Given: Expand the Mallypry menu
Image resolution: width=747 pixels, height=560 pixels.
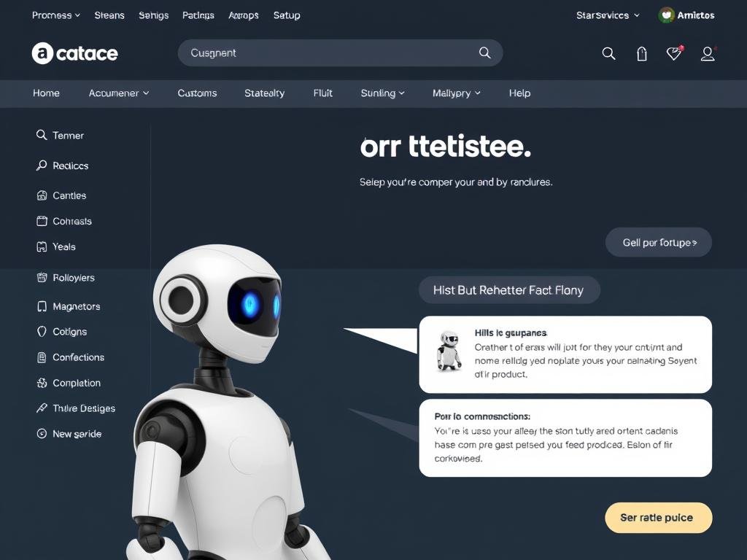Looking at the screenshot, I should coord(457,93).
